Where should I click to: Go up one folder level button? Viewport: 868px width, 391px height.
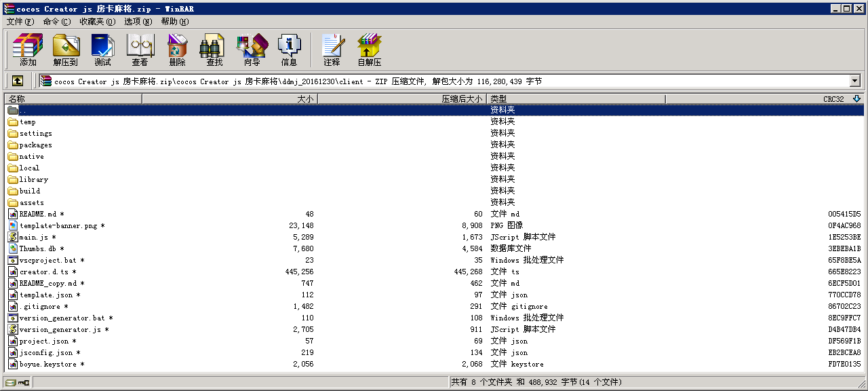(18, 81)
